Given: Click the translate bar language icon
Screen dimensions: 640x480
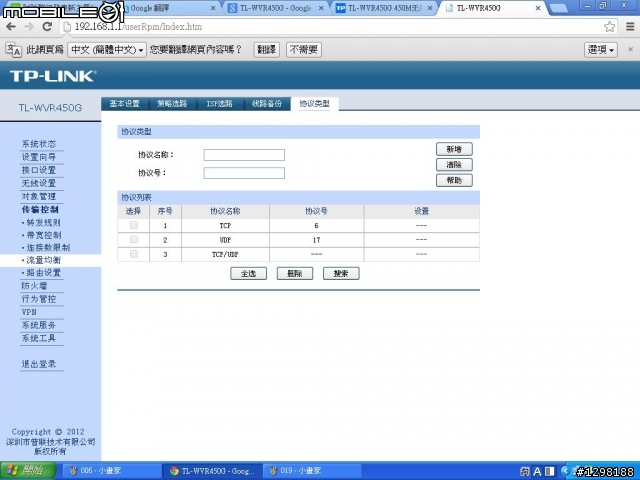Looking at the screenshot, I should pos(13,50).
